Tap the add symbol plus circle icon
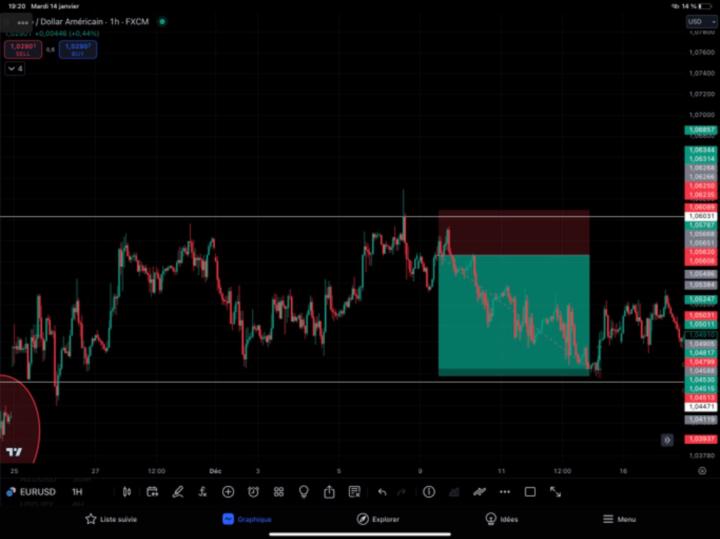The width and height of the screenshot is (720, 539). coord(228,492)
